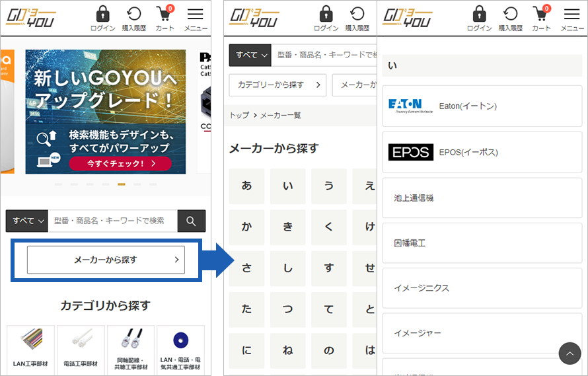Open purchase history in the middle maker-list panel
This screenshot has height=376, width=588.
(357, 18)
